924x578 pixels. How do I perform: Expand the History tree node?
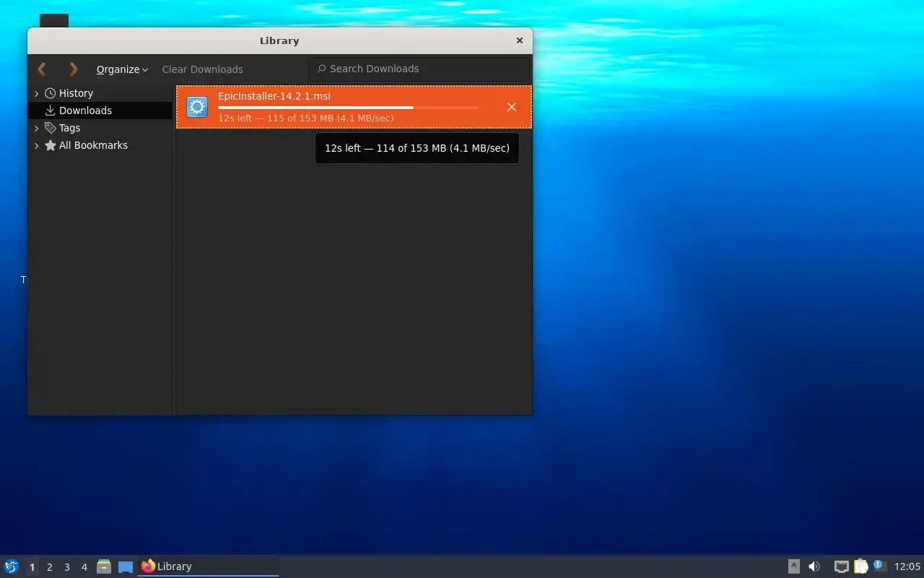click(36, 93)
